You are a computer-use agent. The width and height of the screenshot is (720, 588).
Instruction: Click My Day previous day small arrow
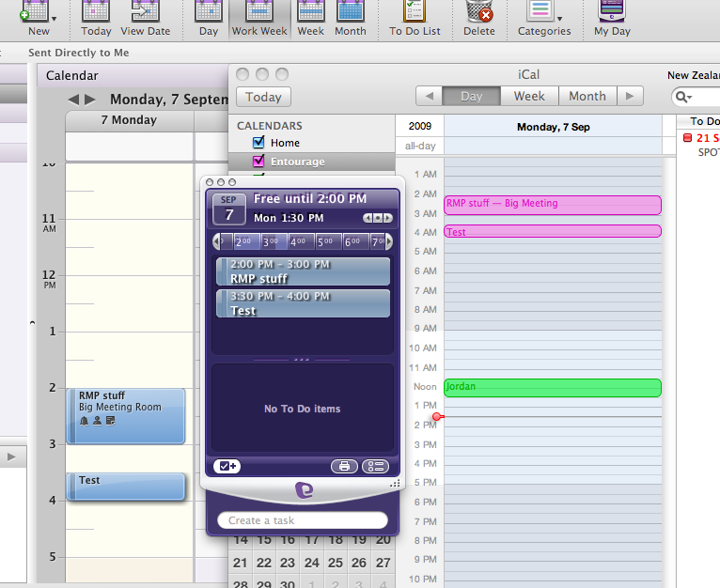pos(368,218)
